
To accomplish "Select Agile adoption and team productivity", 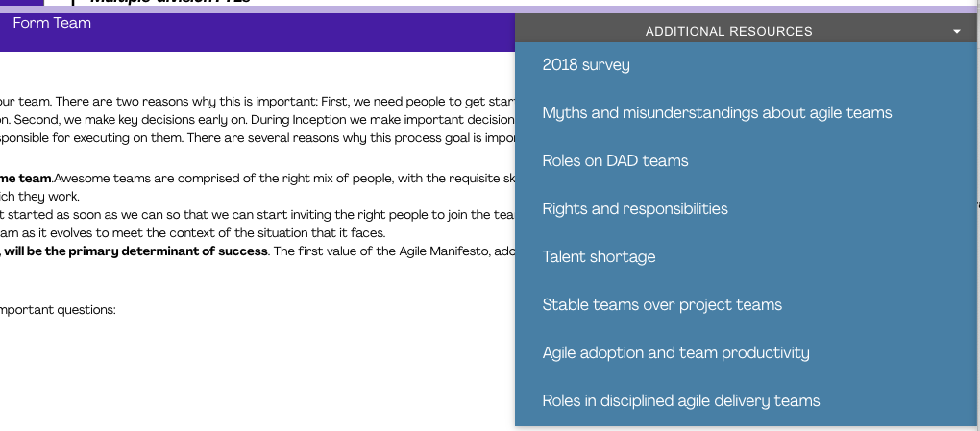I will [675, 353].
